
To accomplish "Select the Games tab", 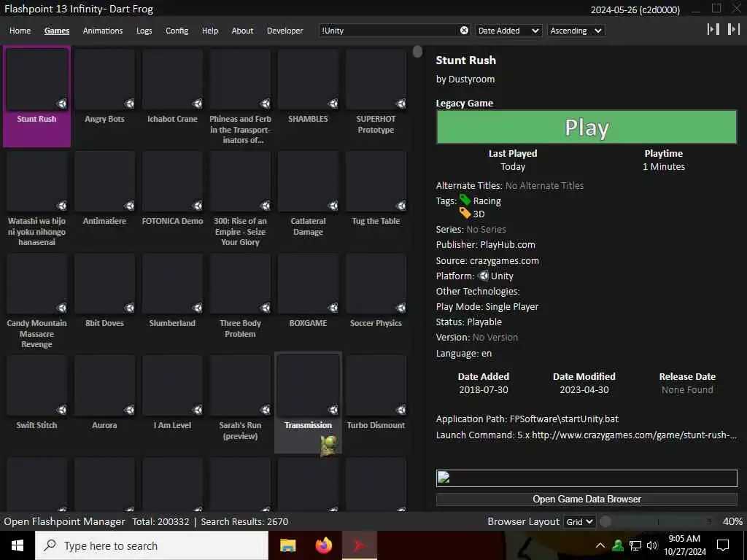I will pos(57,31).
